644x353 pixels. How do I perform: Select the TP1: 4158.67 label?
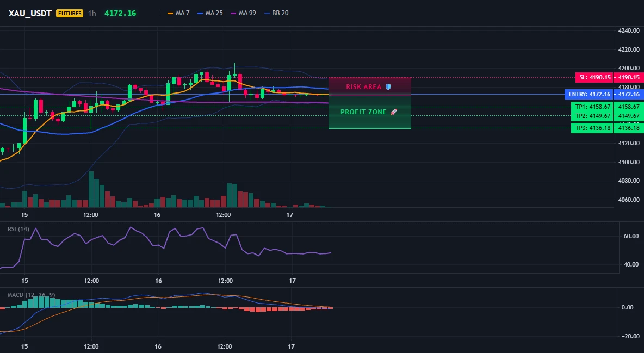coord(592,107)
